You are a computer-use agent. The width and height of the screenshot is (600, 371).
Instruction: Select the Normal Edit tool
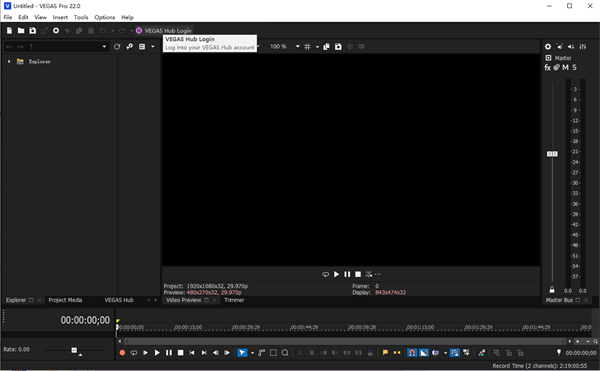[x=242, y=353]
